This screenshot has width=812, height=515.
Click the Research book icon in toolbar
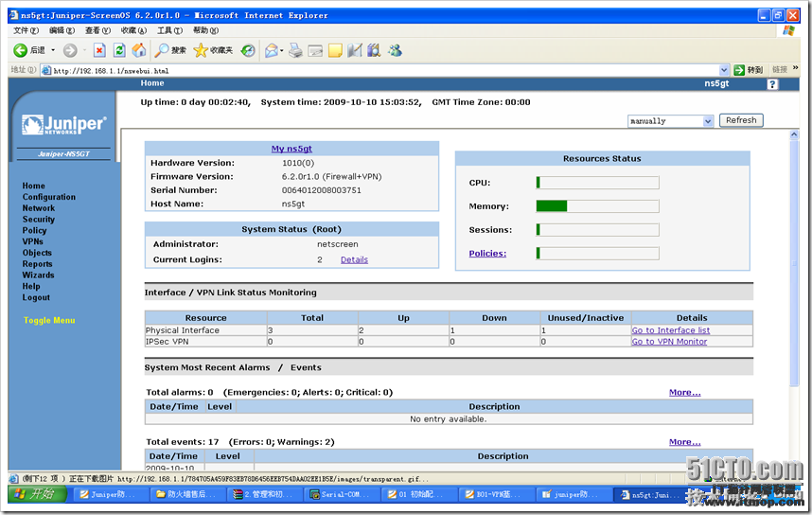pos(374,50)
